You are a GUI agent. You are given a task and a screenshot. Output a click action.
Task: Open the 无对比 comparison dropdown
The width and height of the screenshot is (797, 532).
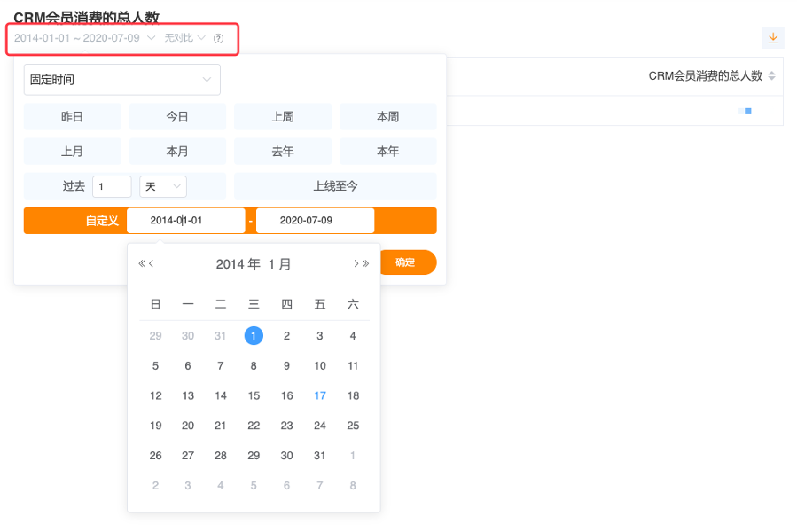click(x=185, y=38)
